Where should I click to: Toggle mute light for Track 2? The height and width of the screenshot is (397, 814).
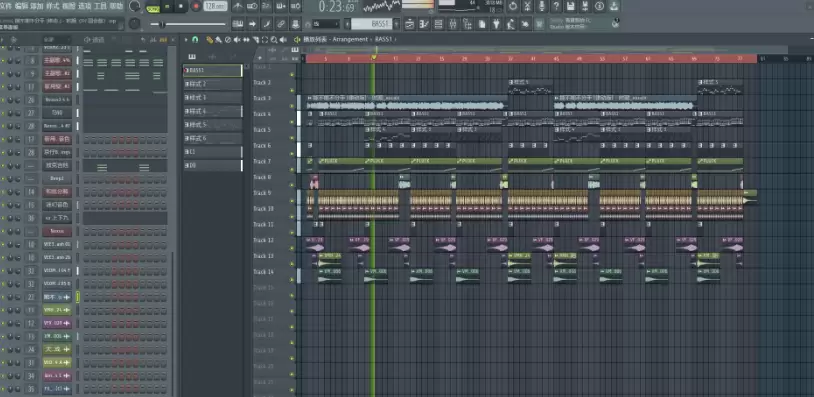pos(292,90)
